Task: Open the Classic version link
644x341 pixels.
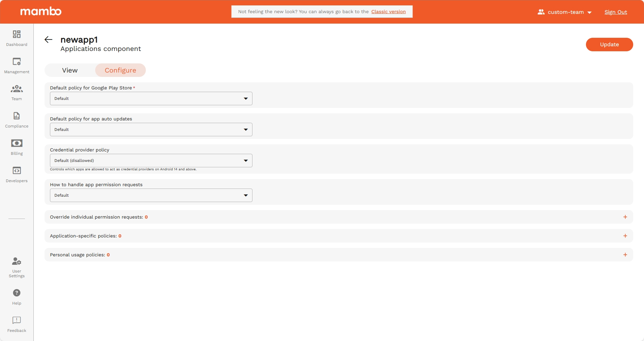Action: click(x=388, y=11)
